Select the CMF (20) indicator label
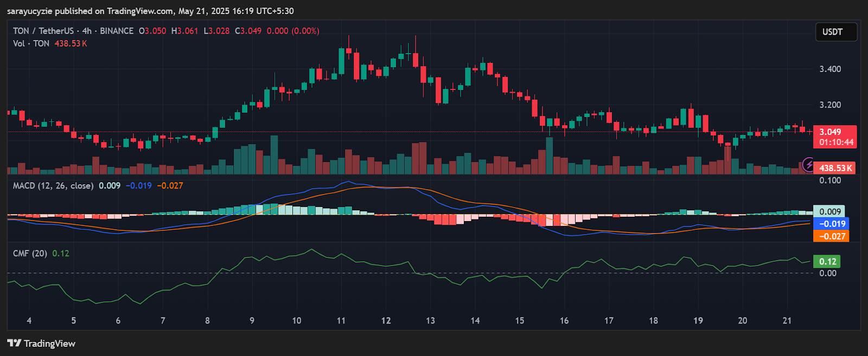The height and width of the screenshot is (356, 868). click(30, 253)
